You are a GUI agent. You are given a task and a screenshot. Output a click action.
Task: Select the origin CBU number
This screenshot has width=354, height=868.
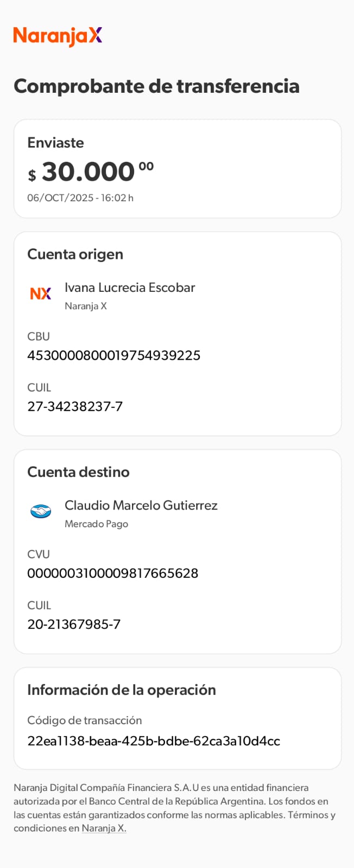click(x=113, y=355)
